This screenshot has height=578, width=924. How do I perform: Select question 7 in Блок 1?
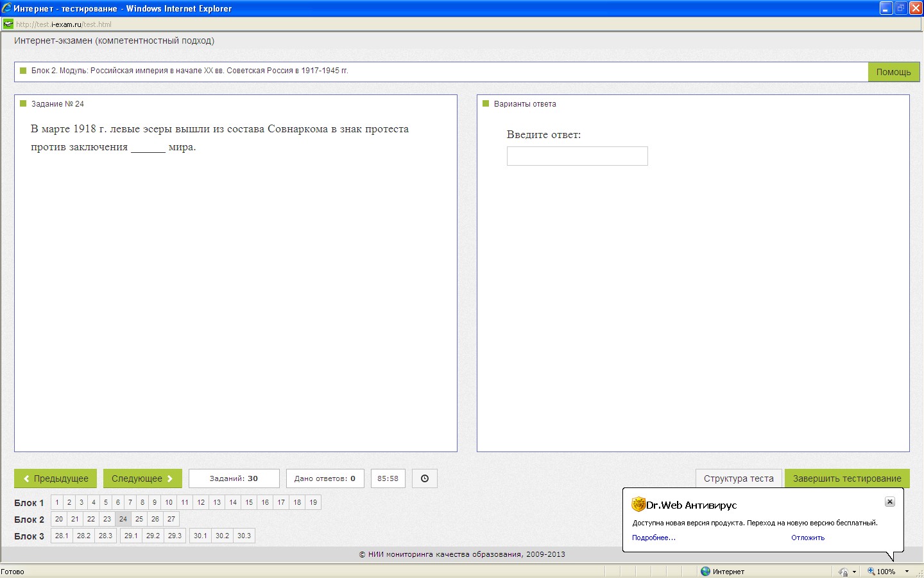[130, 502]
